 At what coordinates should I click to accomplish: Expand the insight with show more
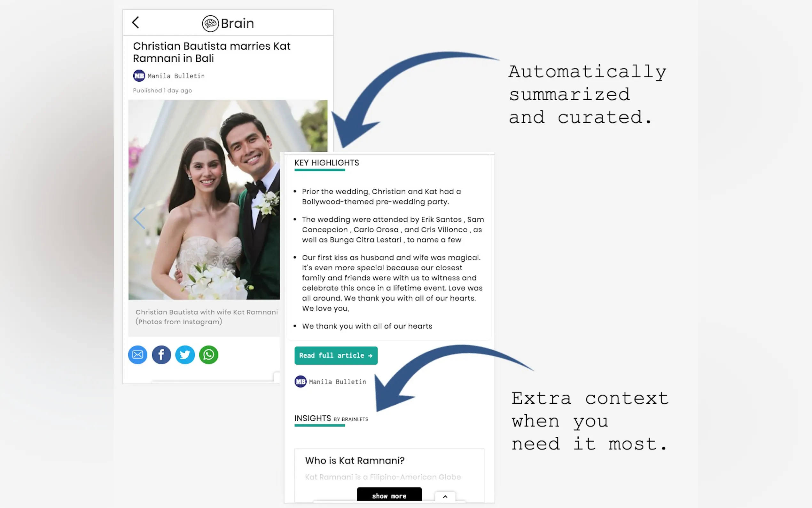389,495
